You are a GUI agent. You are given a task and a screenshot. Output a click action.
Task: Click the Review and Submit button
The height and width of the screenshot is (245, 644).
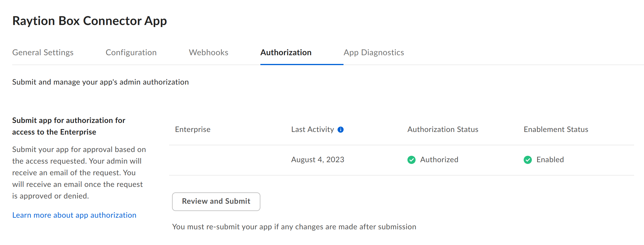216,201
